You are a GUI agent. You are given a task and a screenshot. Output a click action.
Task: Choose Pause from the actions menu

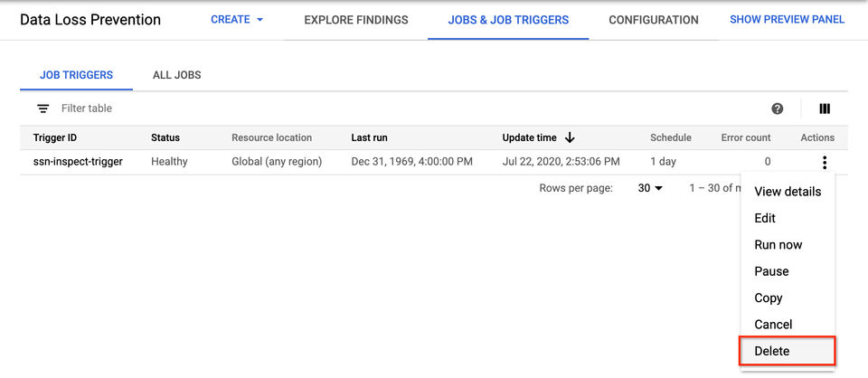pos(771,271)
